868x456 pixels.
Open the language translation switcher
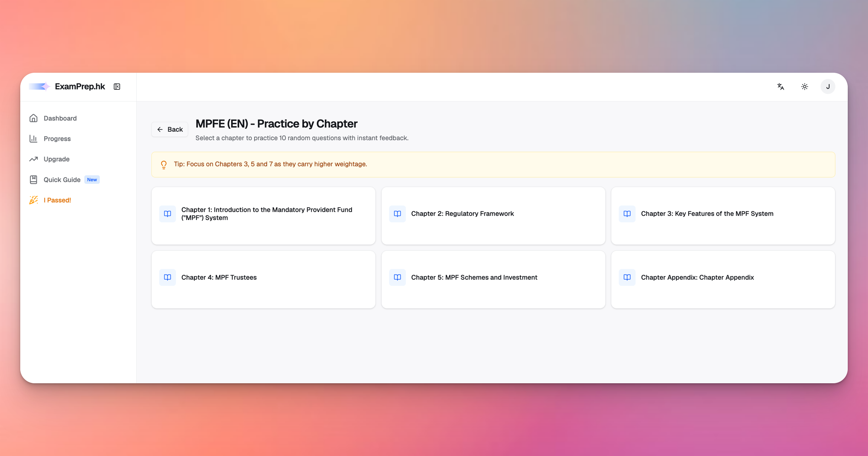tap(780, 86)
